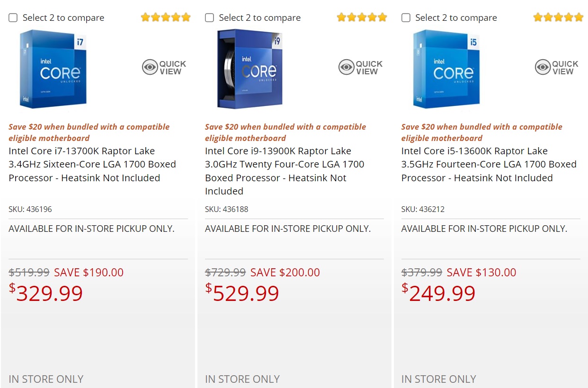Open the Intel Core i9-13900K product title link
This screenshot has height=388, width=588.
(285, 171)
